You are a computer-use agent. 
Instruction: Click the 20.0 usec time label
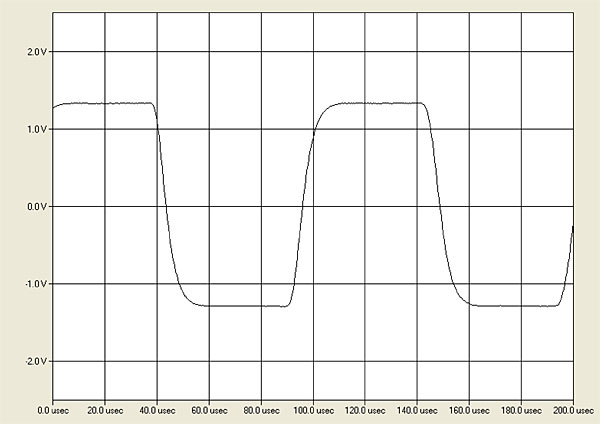[x=105, y=410]
